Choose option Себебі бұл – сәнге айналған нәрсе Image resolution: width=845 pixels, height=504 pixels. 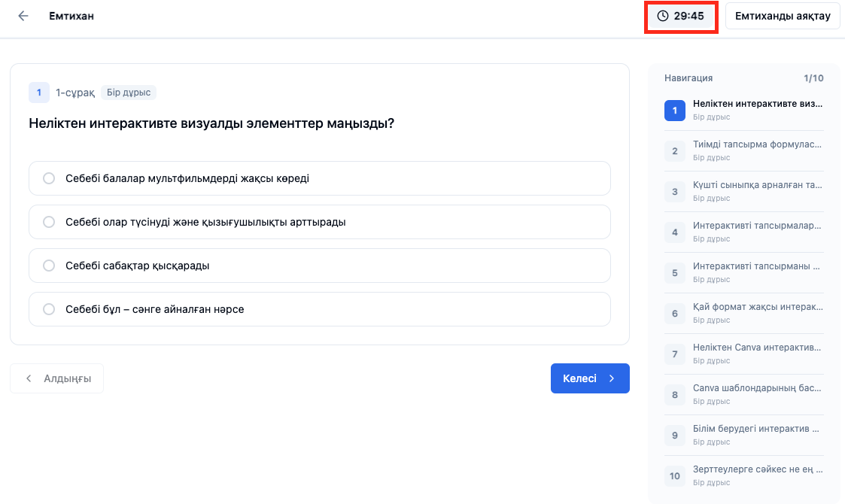point(320,309)
